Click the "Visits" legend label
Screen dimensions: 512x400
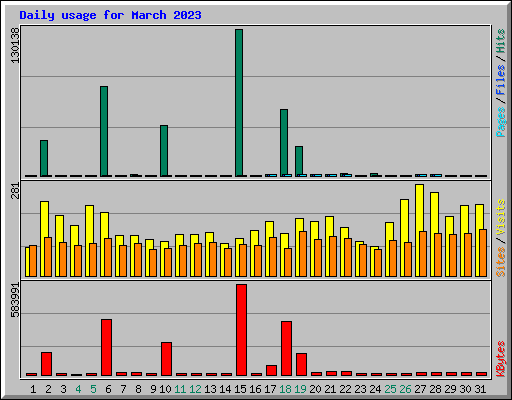[x=500, y=218]
